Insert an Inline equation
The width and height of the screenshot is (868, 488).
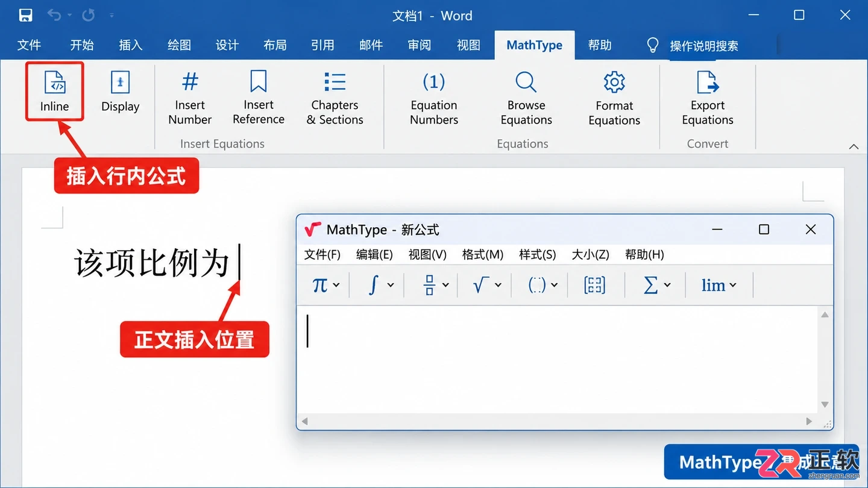[54, 92]
